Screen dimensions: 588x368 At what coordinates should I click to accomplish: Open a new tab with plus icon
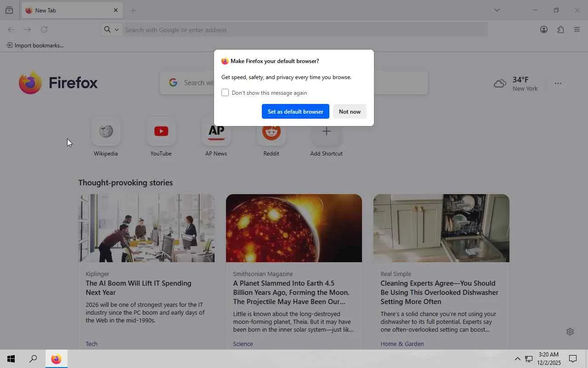[133, 10]
